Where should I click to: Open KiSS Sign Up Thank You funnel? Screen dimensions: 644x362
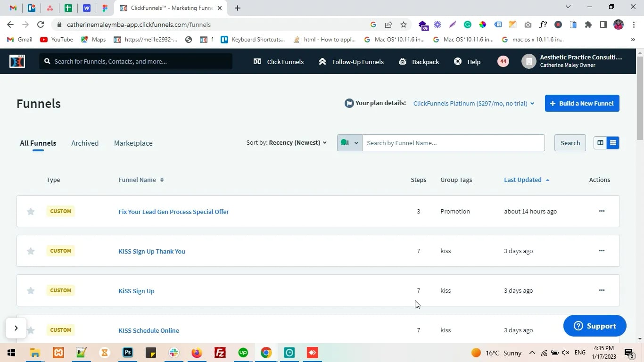click(152, 251)
